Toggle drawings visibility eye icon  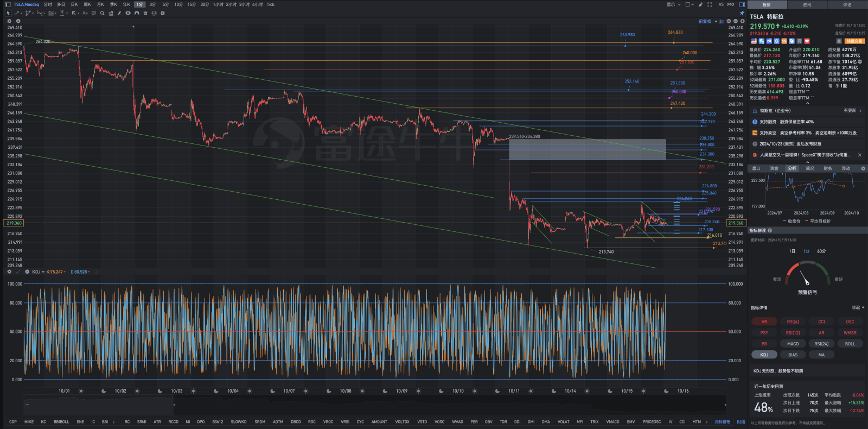click(x=128, y=13)
